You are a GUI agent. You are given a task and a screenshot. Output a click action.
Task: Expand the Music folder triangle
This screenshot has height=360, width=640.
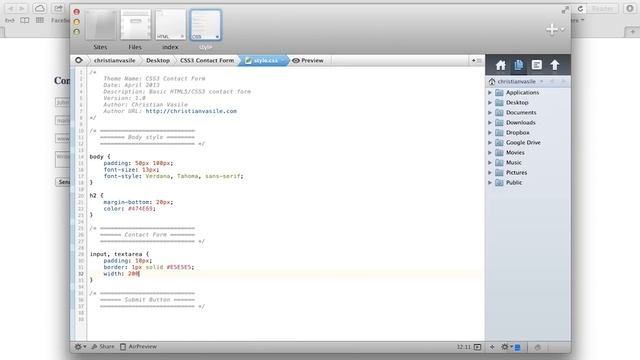pyautogui.click(x=490, y=162)
